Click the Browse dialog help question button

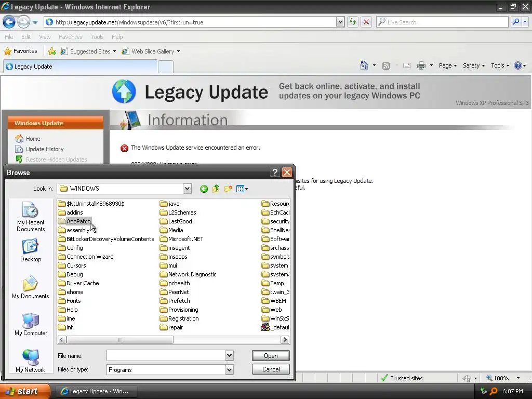pos(275,172)
